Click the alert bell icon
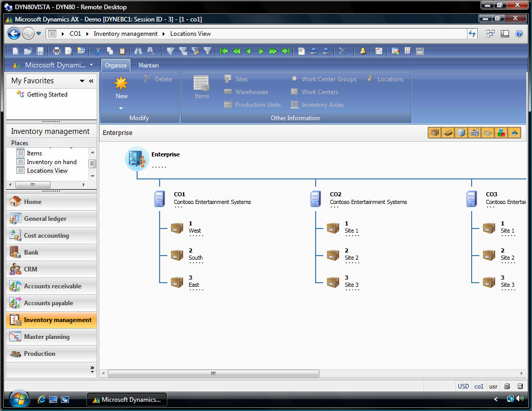The image size is (532, 411). point(362,51)
